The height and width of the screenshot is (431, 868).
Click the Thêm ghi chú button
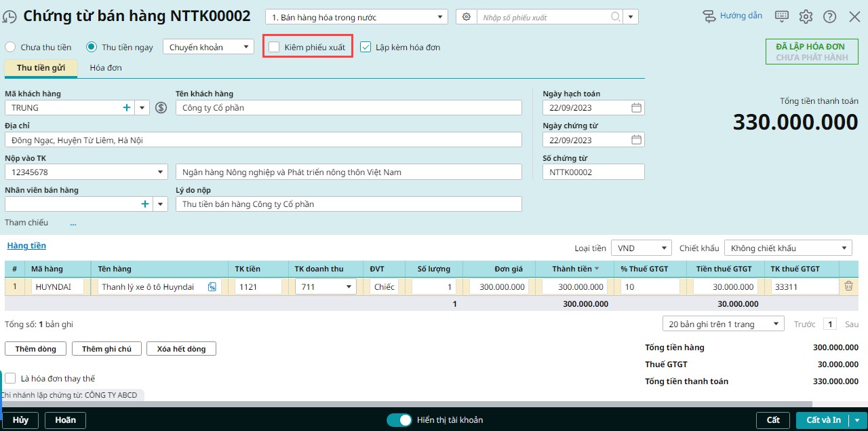(x=106, y=348)
